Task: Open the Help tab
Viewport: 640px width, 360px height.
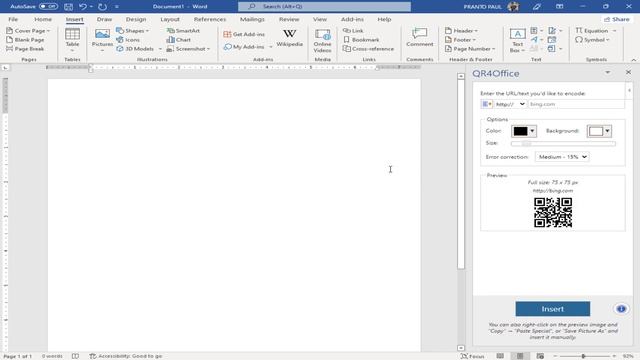Action: tap(384, 19)
